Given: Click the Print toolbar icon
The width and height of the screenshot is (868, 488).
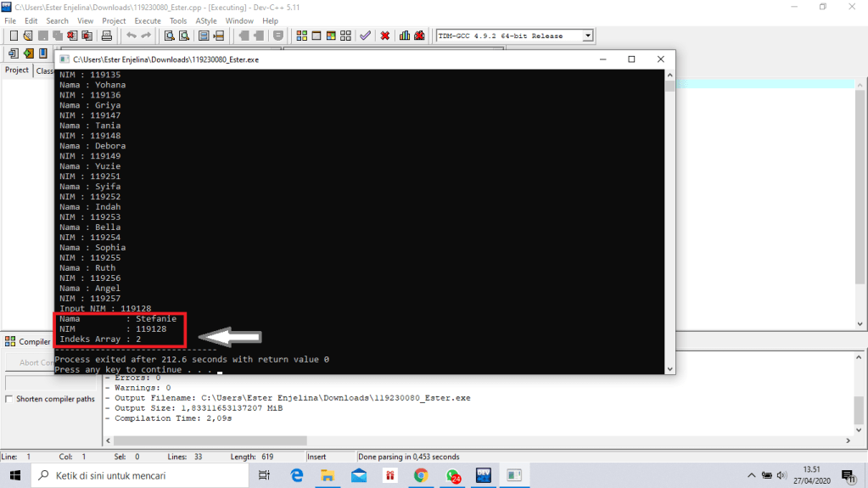Looking at the screenshot, I should [107, 36].
